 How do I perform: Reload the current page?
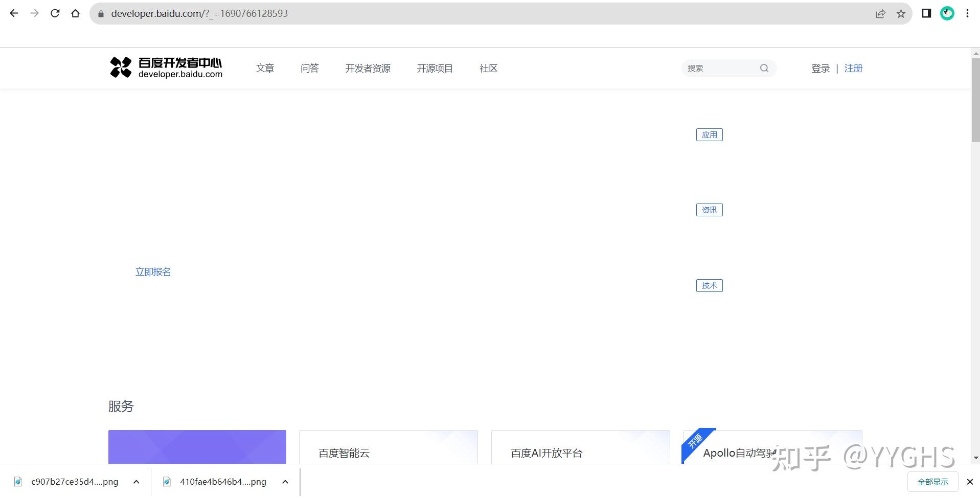click(55, 13)
